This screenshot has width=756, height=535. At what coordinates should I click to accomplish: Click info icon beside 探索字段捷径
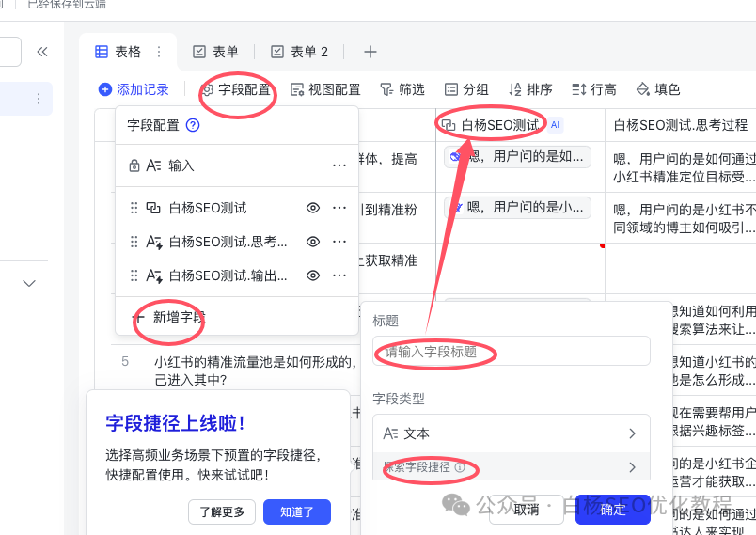(x=460, y=467)
